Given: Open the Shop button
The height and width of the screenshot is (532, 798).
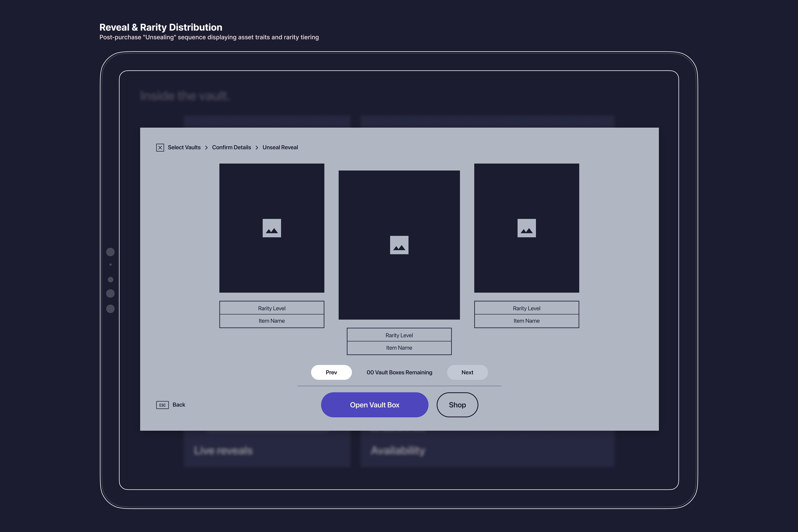Looking at the screenshot, I should [457, 405].
